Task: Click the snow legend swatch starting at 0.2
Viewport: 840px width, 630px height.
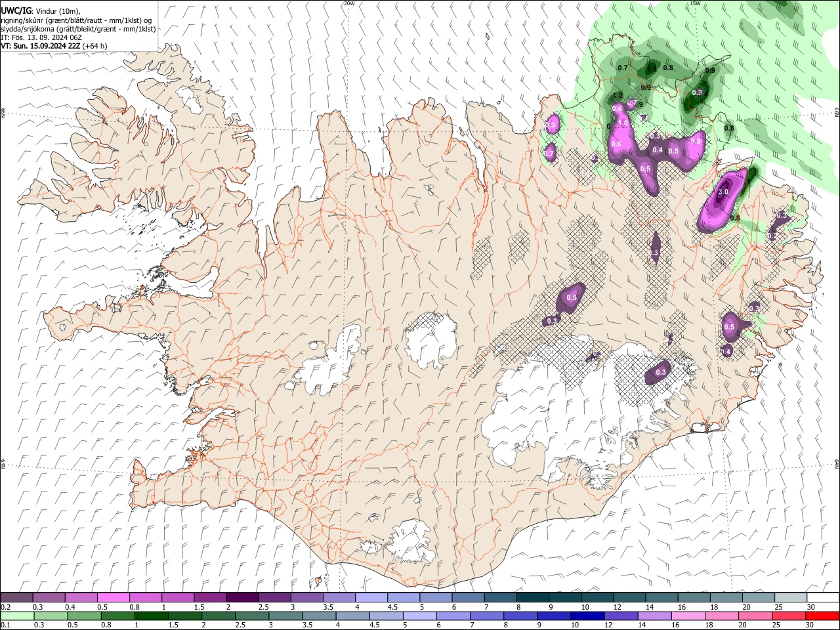Action: pyautogui.click(x=17, y=598)
